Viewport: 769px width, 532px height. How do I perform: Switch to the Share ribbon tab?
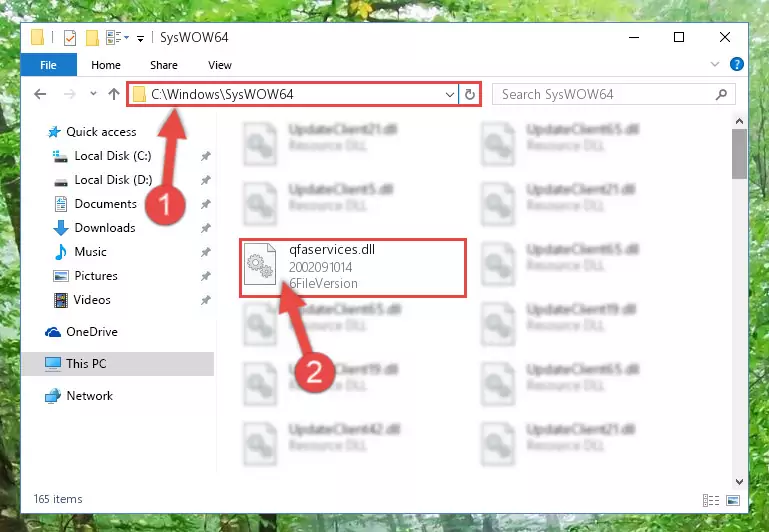(164, 65)
